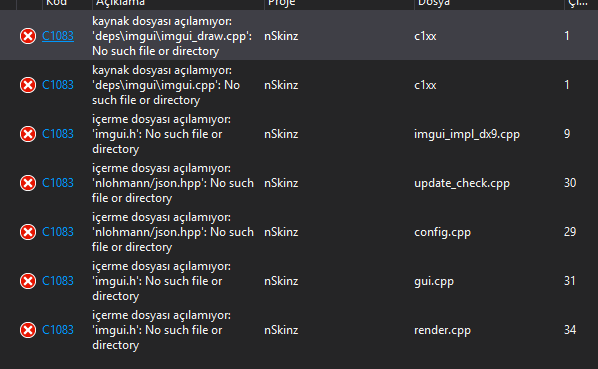This screenshot has width=598, height=369.
Task: Click nSkinz project cell in gui.cpp row
Action: click(281, 281)
